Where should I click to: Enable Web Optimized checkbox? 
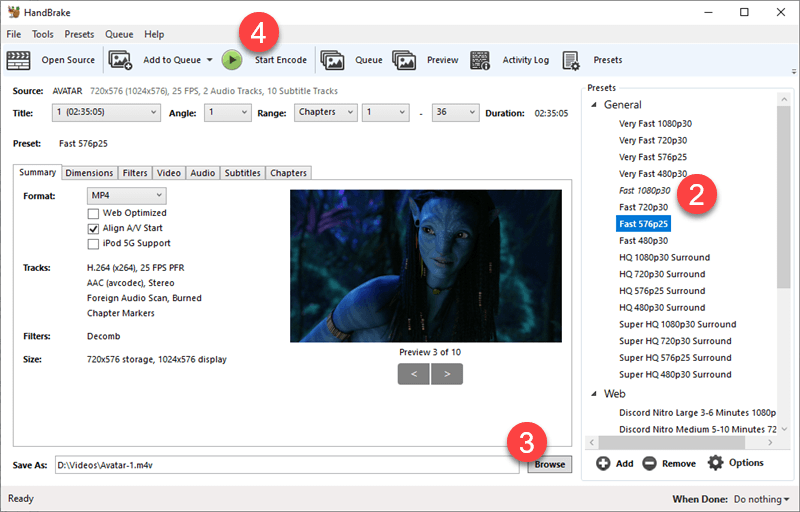pyautogui.click(x=93, y=213)
